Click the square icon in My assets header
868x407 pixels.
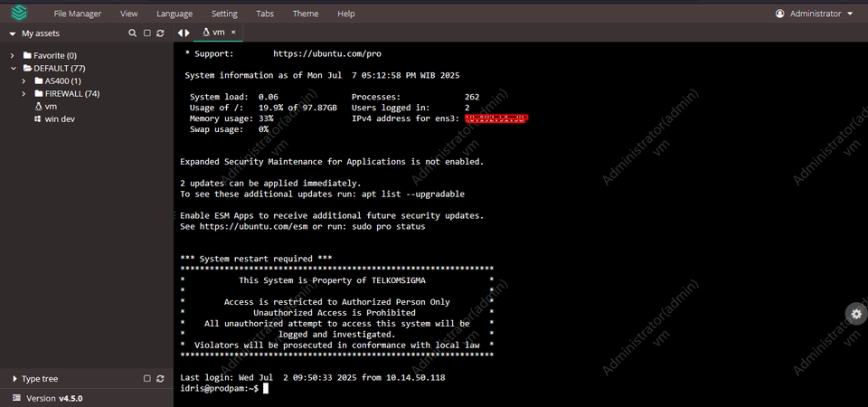tap(146, 33)
